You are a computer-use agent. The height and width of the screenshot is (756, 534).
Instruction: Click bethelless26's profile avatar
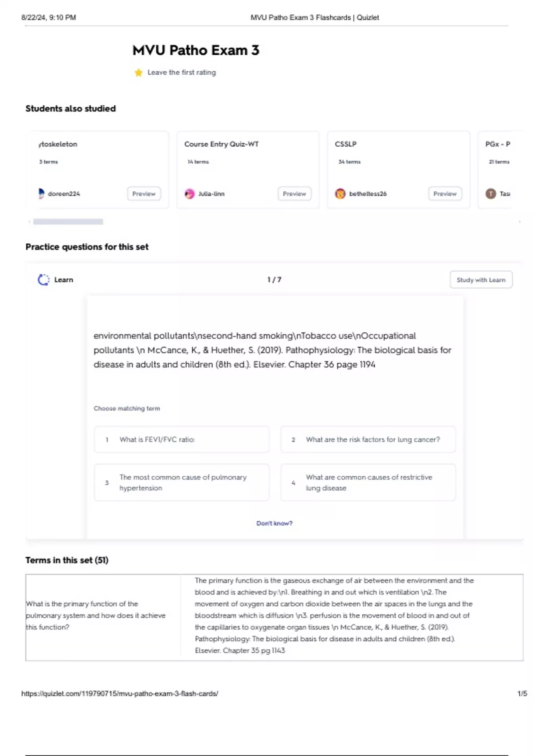[x=340, y=194]
